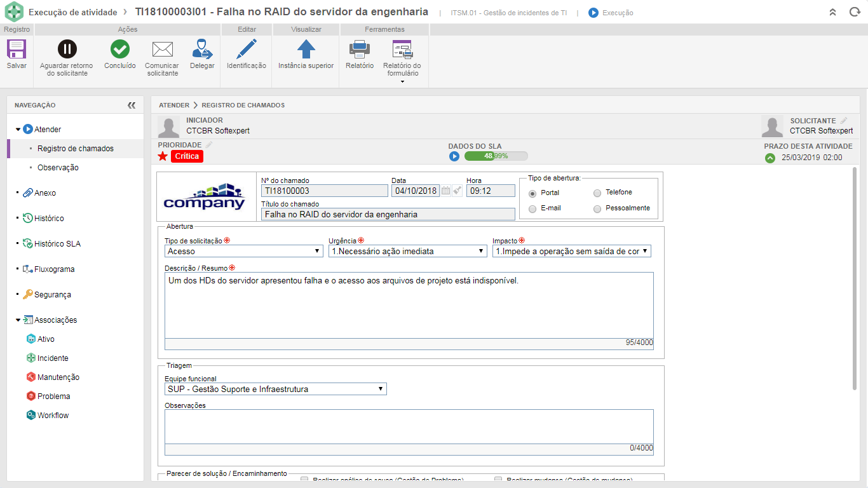
Task: Mark activity as Concluído
Action: coord(119,50)
